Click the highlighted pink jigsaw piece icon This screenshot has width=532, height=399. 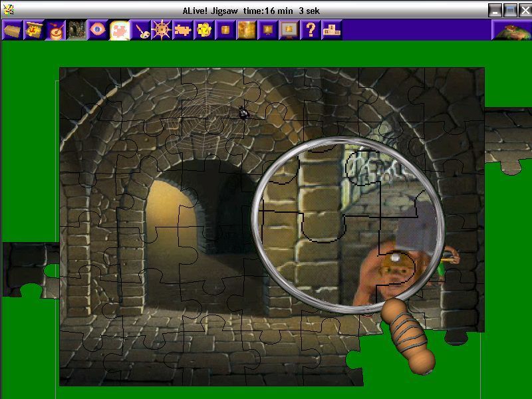[x=119, y=30]
